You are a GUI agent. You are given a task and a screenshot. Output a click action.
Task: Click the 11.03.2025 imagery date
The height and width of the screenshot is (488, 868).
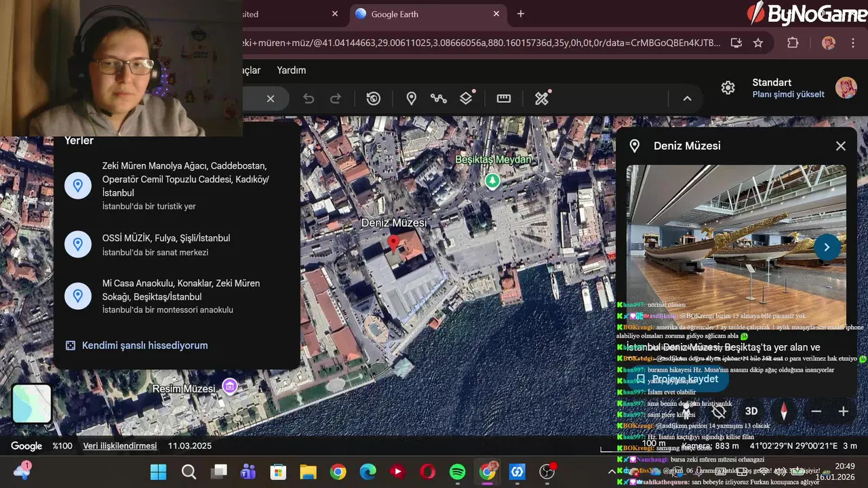[x=190, y=446]
